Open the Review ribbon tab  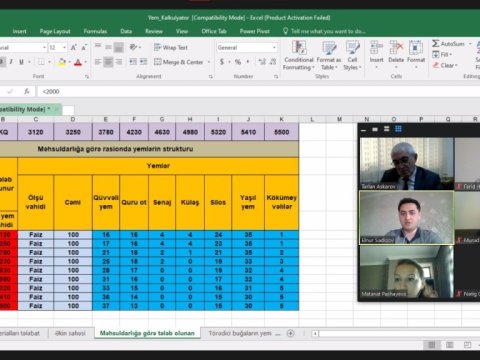tap(154, 31)
